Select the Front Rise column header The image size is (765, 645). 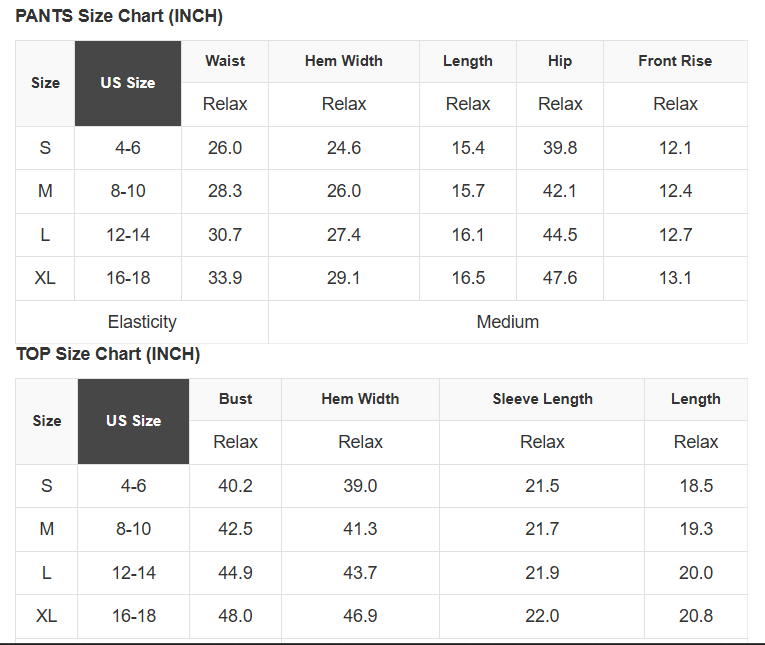tap(675, 61)
